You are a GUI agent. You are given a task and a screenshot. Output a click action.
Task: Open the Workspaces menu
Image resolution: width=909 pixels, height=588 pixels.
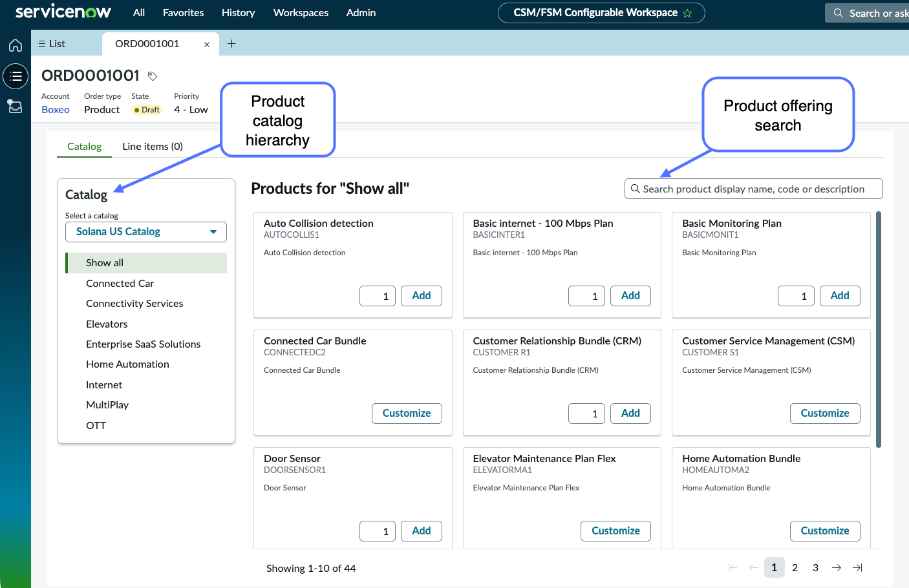coord(301,13)
